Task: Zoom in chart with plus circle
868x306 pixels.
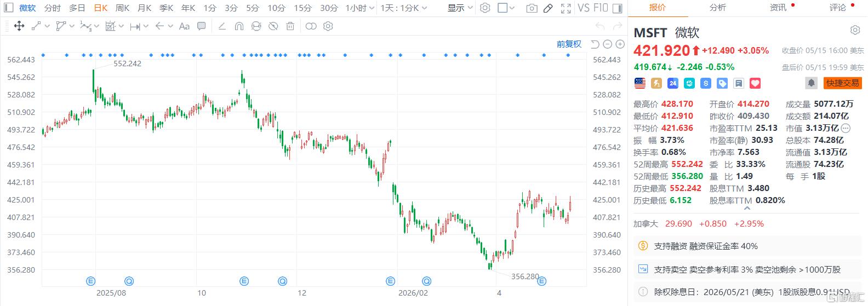Action: [620, 44]
